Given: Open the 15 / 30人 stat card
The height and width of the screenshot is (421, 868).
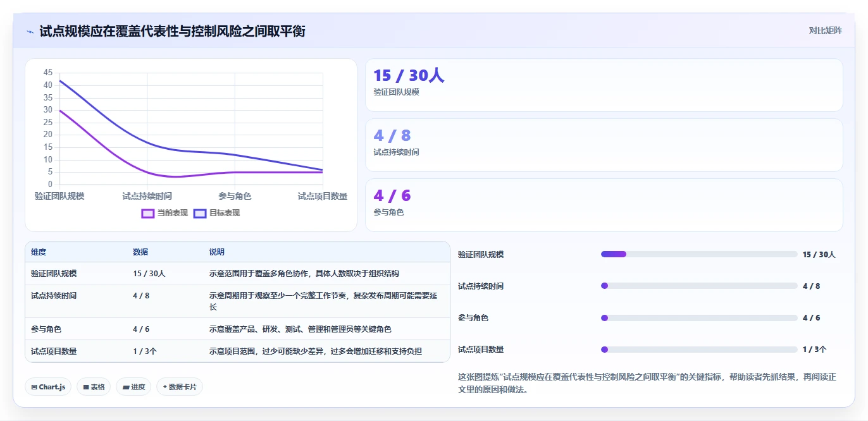Looking at the screenshot, I should pyautogui.click(x=604, y=85).
